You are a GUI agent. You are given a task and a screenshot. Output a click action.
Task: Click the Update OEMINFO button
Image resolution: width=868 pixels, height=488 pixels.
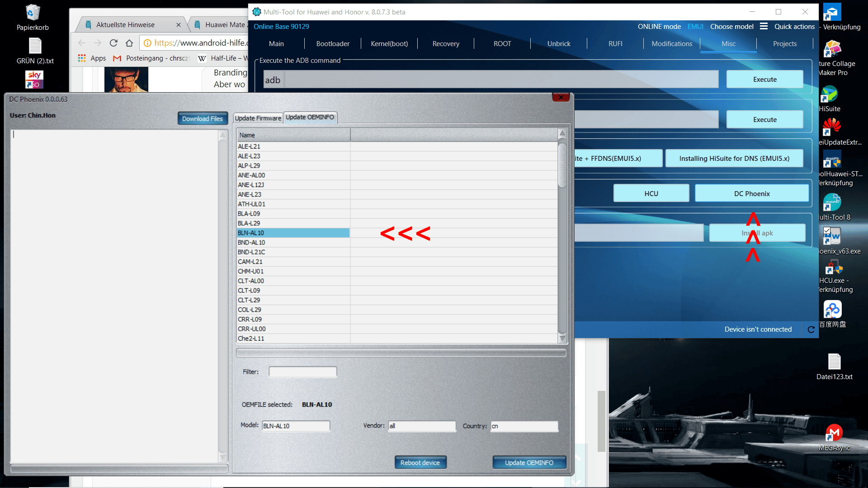[x=529, y=463]
